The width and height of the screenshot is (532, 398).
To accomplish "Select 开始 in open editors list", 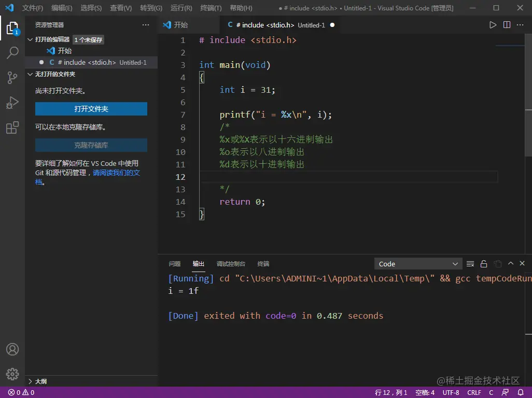I will click(x=91, y=51).
